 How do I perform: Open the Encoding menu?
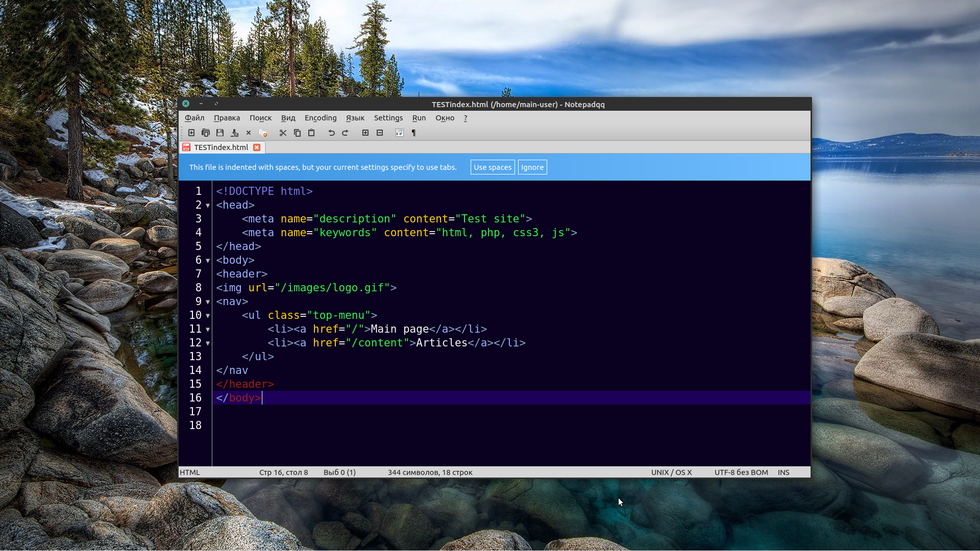pos(321,118)
